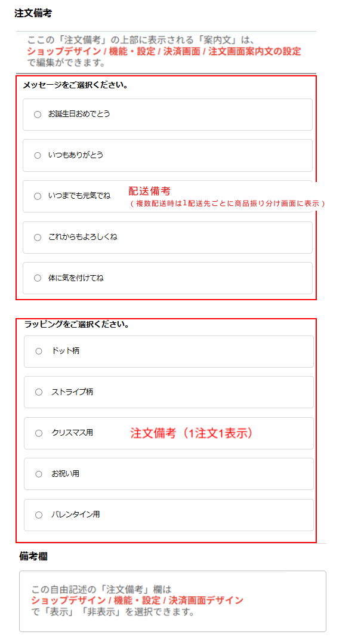Click the ラッピングをご選択ください heading
358x644 pixels.
[77, 325]
